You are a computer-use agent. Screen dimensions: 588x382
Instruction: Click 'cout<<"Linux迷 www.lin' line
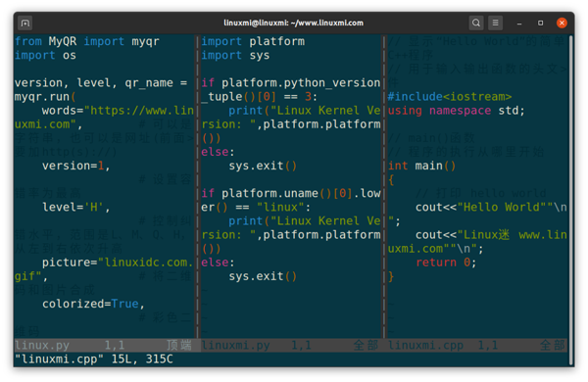click(x=491, y=235)
